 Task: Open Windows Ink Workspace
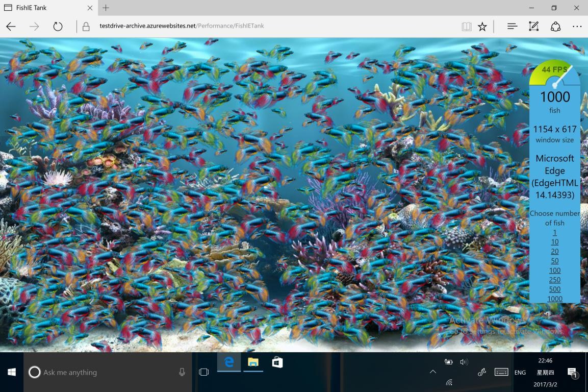click(482, 372)
